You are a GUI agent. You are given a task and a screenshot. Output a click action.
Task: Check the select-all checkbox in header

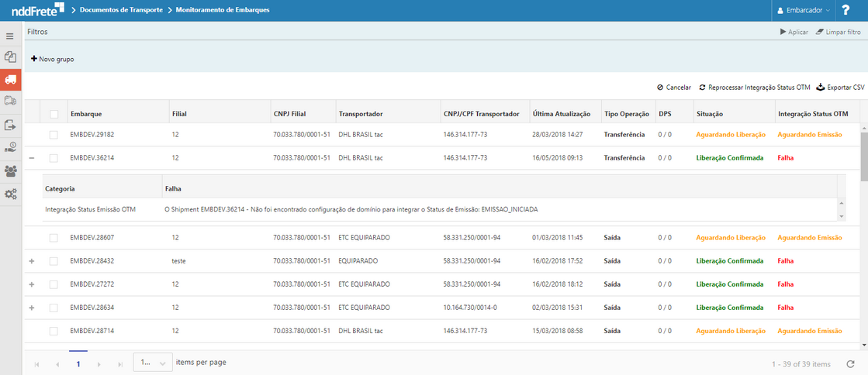[54, 114]
